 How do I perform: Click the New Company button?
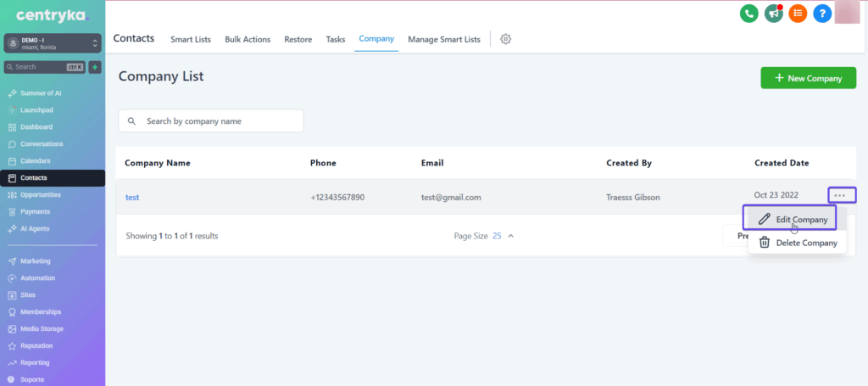coord(808,78)
